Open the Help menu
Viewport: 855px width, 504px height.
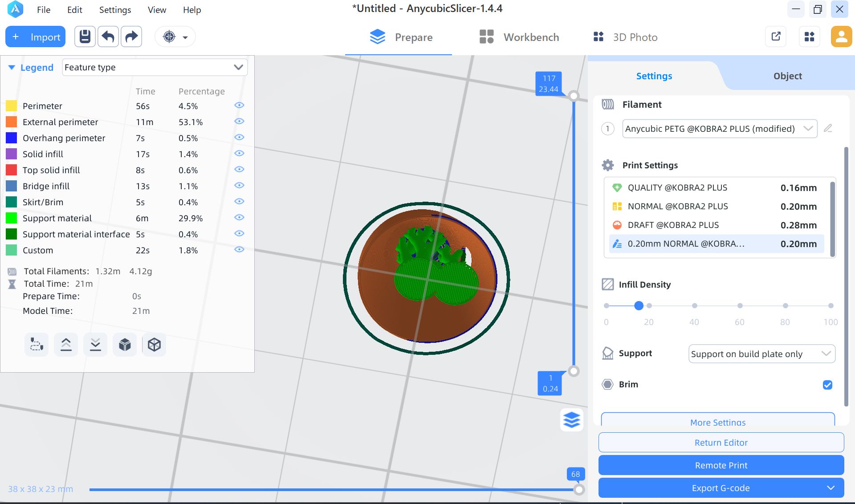click(192, 10)
